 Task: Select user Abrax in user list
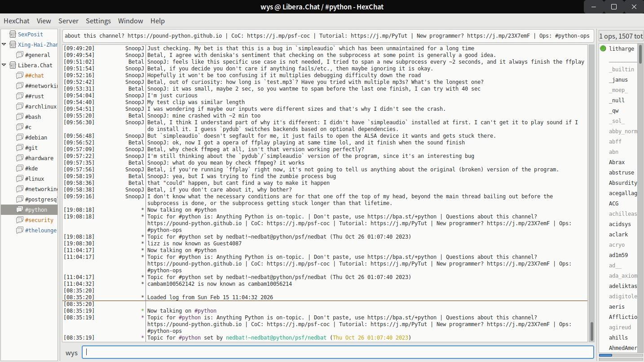[617, 162]
